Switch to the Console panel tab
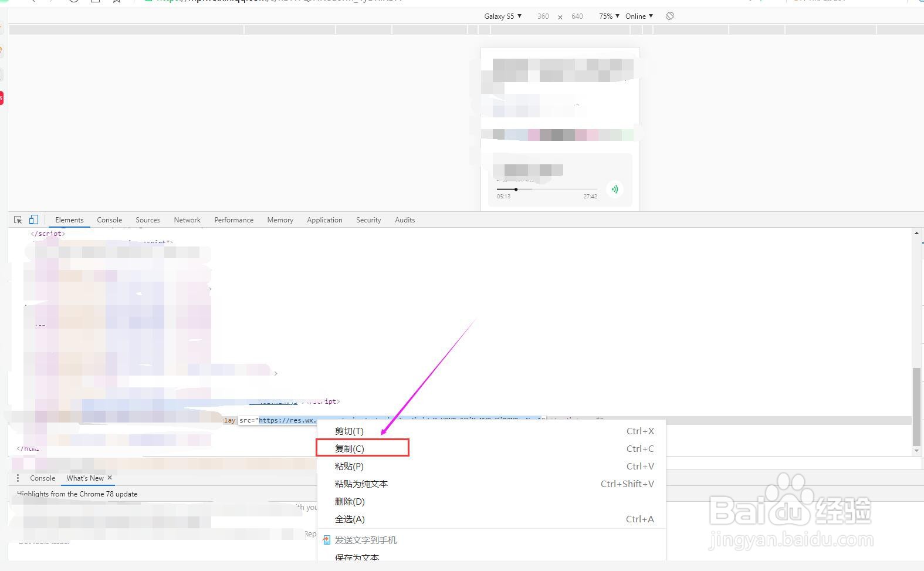The width and height of the screenshot is (924, 571). pos(110,220)
